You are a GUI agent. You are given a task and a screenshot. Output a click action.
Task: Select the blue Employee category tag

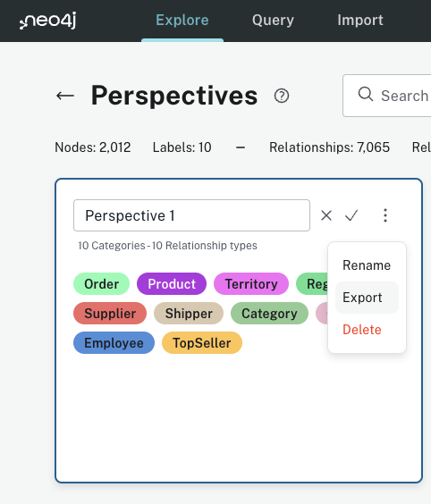pyautogui.click(x=114, y=343)
